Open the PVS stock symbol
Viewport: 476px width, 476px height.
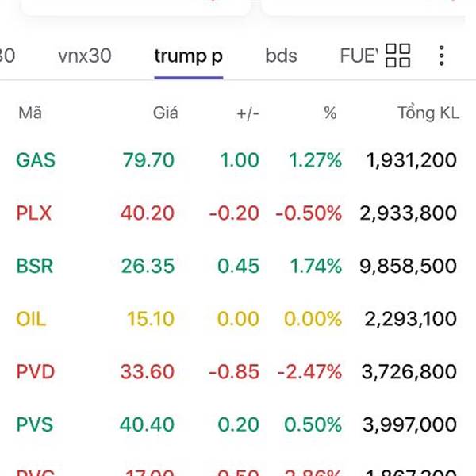point(35,424)
